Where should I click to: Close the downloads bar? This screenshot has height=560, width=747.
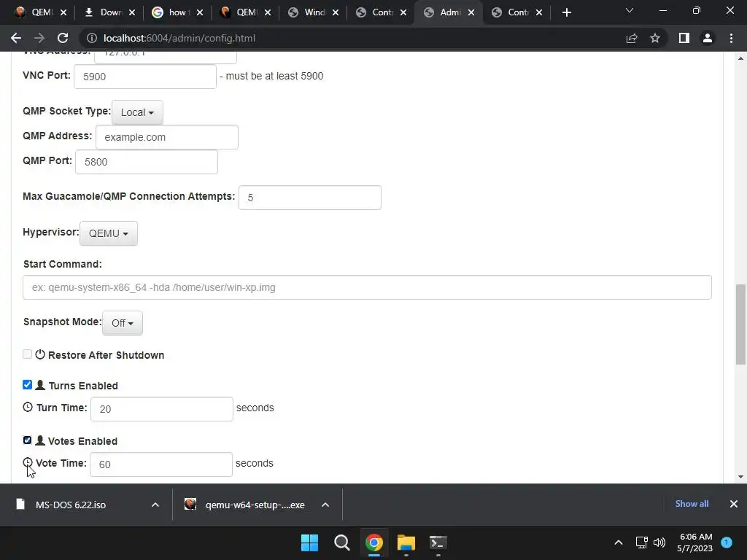[x=734, y=504]
